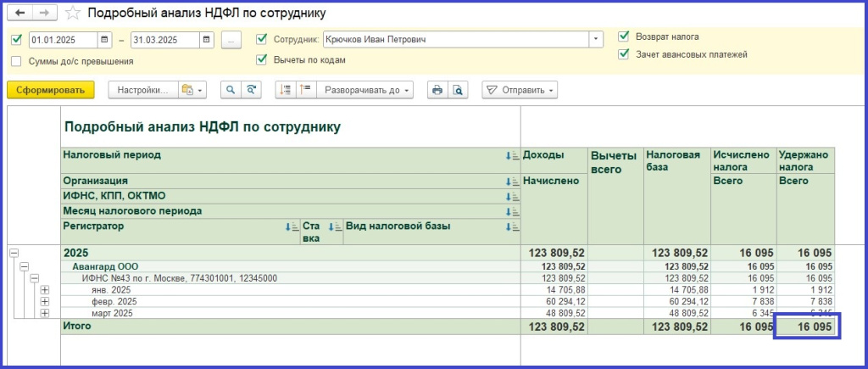
Task: Click the magnifier find icon in toolbar
Action: click(230, 90)
